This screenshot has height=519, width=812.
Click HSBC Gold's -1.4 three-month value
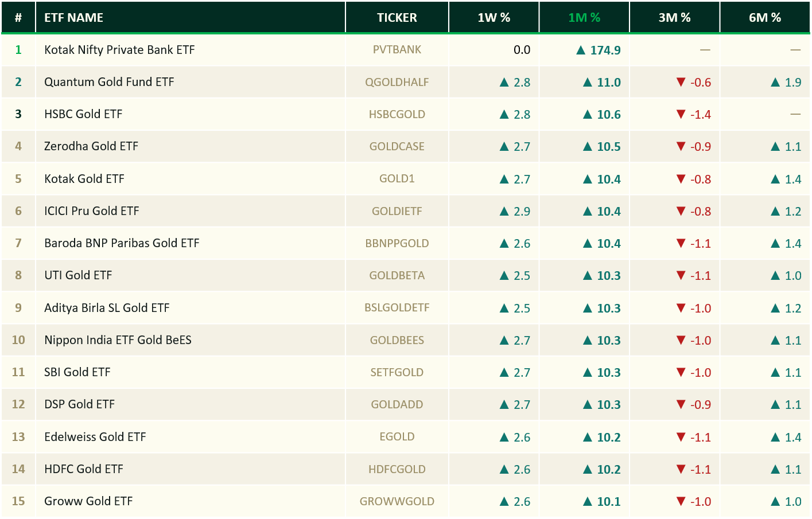tap(694, 115)
